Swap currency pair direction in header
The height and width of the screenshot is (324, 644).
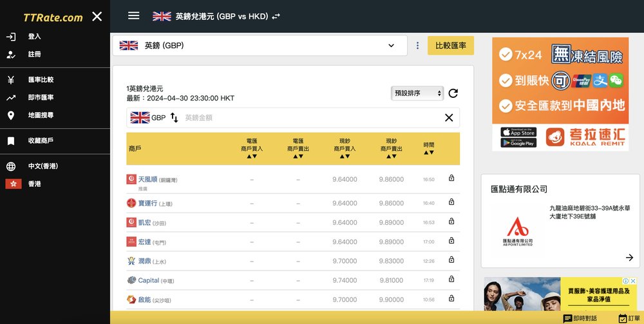276,17
